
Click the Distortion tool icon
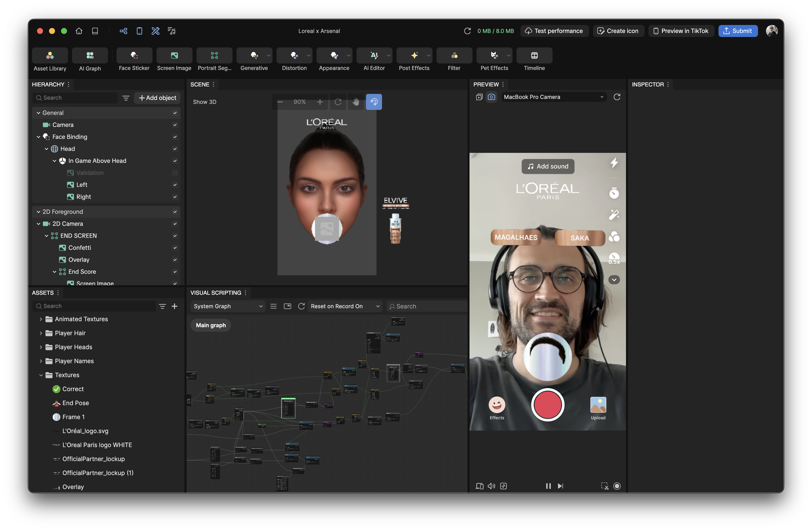click(294, 55)
